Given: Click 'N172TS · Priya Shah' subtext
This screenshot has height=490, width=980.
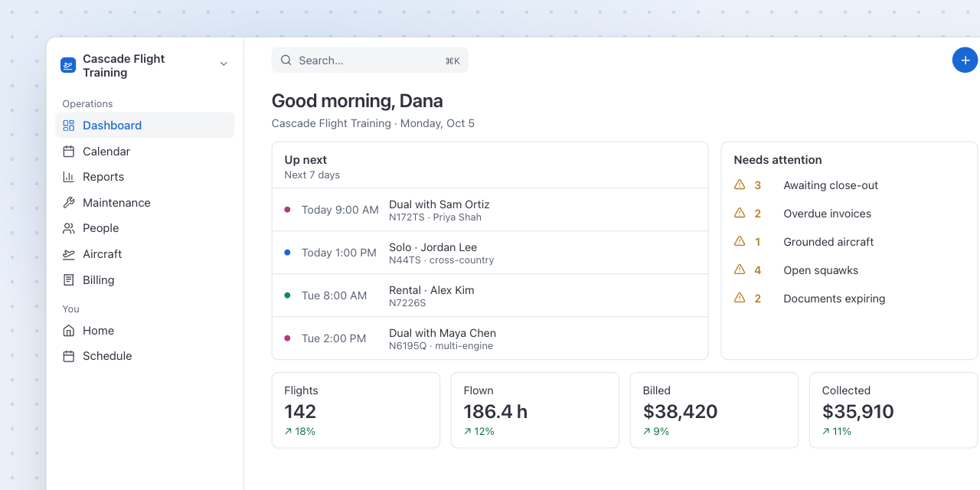Looking at the screenshot, I should pos(436,217).
